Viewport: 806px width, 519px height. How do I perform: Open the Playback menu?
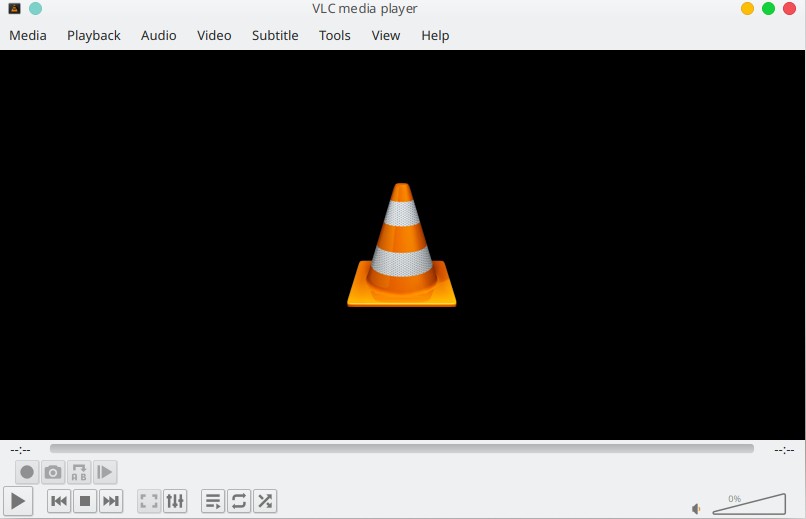click(x=94, y=35)
